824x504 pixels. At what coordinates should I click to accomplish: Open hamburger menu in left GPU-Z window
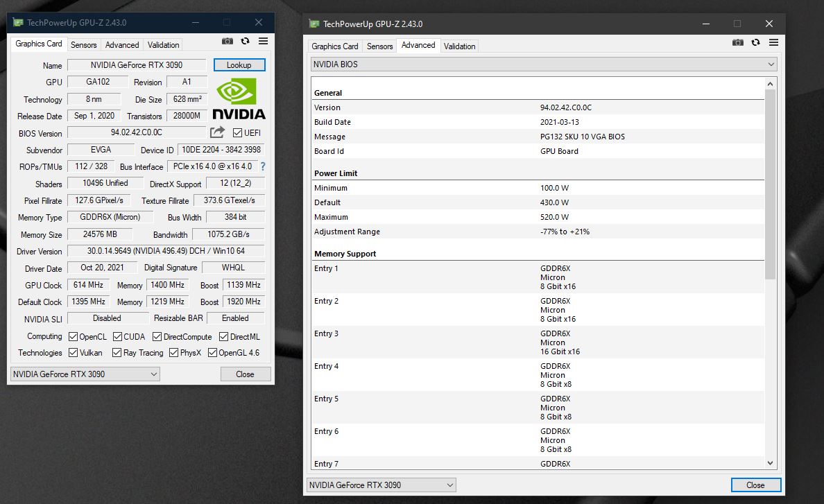264,41
